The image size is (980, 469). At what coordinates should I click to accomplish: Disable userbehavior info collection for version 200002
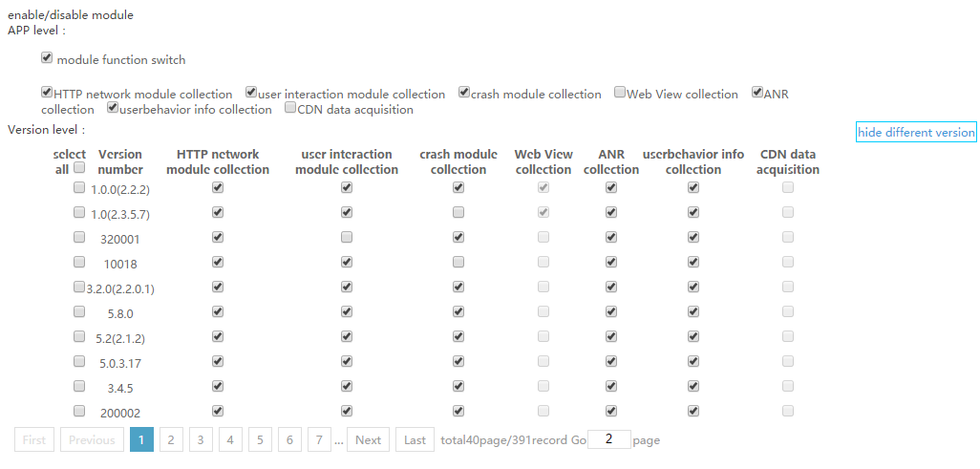(x=693, y=411)
